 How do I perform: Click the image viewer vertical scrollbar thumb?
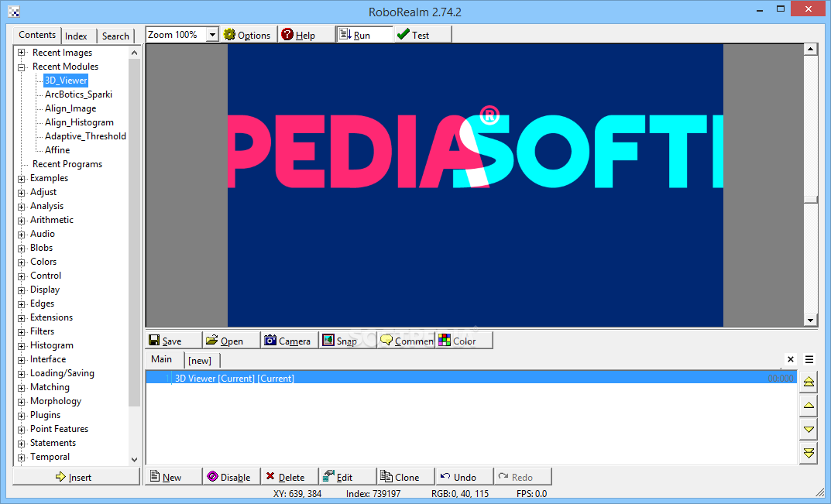[x=810, y=199]
